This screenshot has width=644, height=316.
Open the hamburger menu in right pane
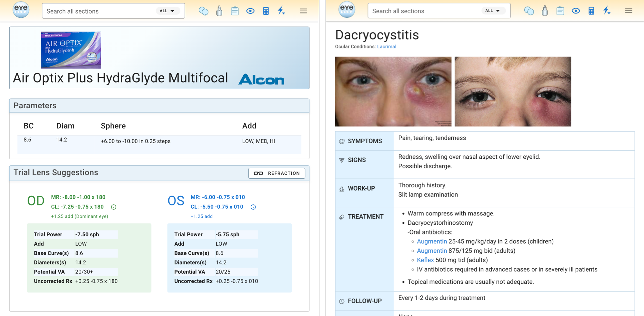tap(629, 11)
